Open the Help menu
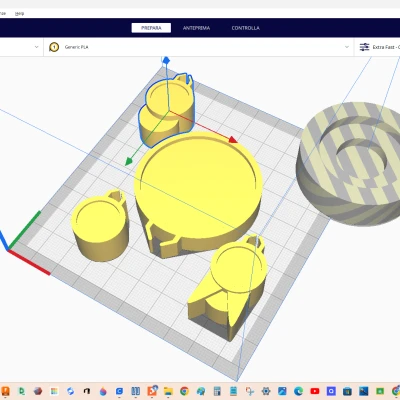Viewport: 400px width, 400px height. click(20, 13)
